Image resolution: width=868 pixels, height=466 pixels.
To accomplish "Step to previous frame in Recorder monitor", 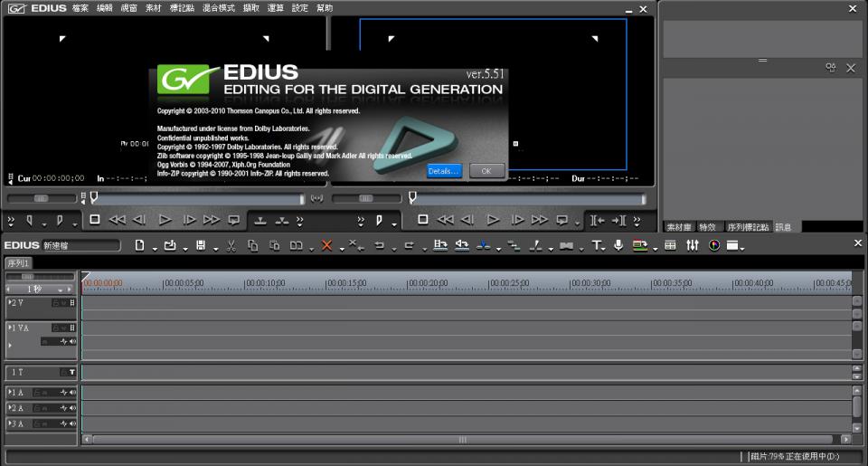I will pyautogui.click(x=467, y=220).
